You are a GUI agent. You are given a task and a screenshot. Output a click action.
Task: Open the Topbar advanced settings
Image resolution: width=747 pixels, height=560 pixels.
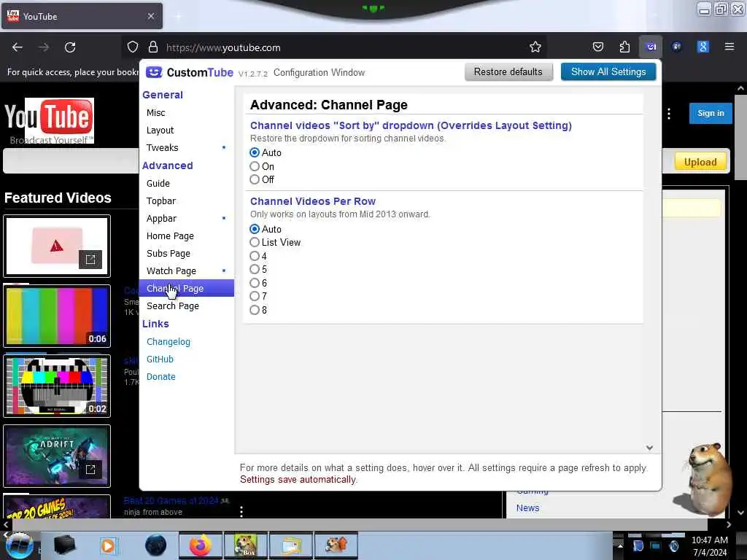point(187,201)
